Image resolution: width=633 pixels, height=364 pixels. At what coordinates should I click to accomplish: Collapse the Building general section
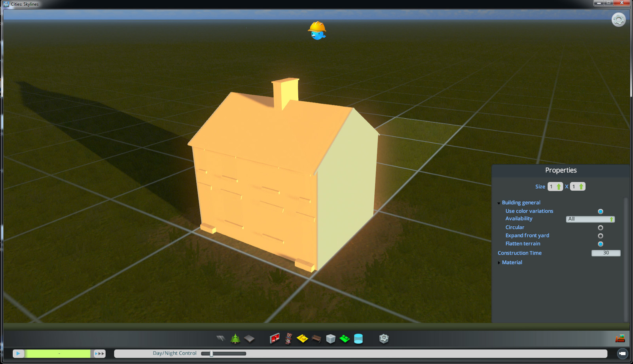[x=499, y=203]
